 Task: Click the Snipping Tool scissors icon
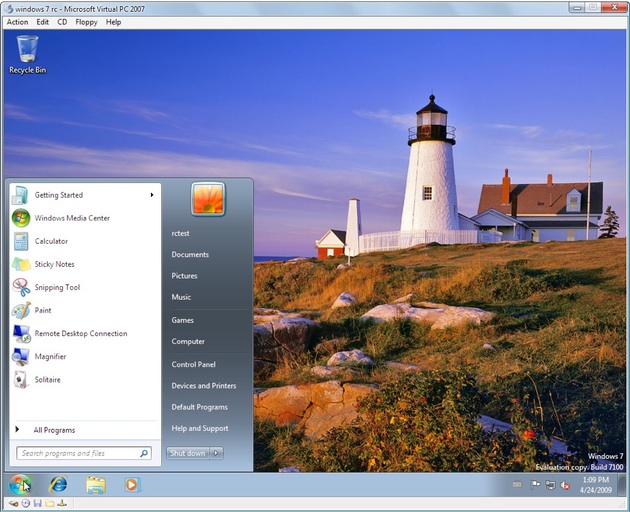[x=21, y=287]
